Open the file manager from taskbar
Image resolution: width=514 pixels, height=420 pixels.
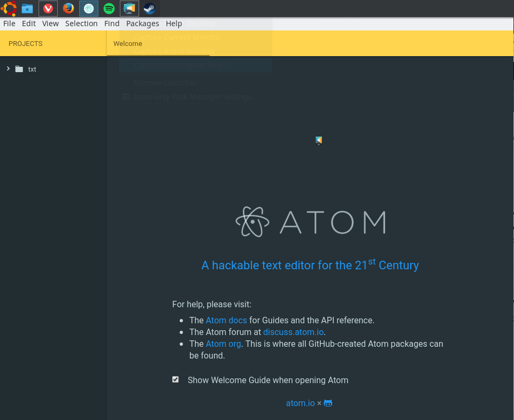tap(27, 9)
